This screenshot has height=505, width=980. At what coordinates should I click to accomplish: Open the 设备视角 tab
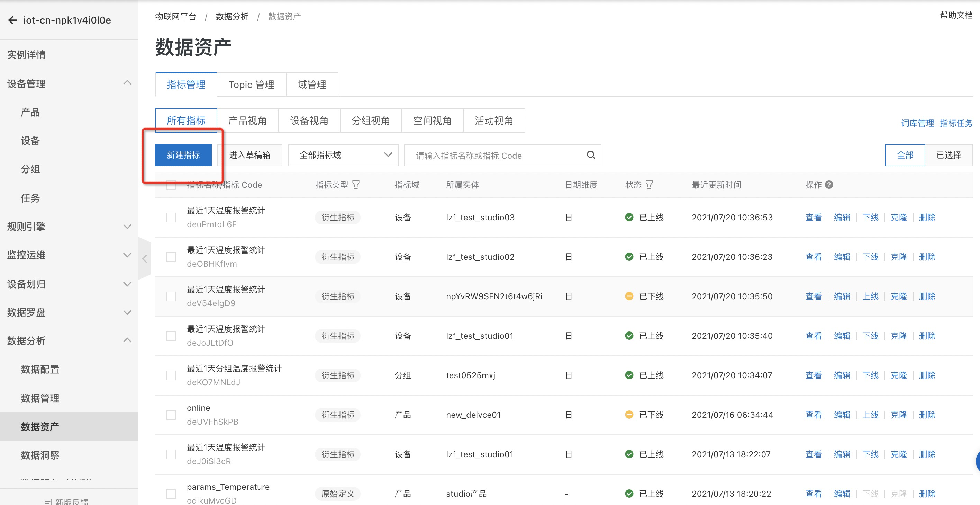click(x=309, y=121)
